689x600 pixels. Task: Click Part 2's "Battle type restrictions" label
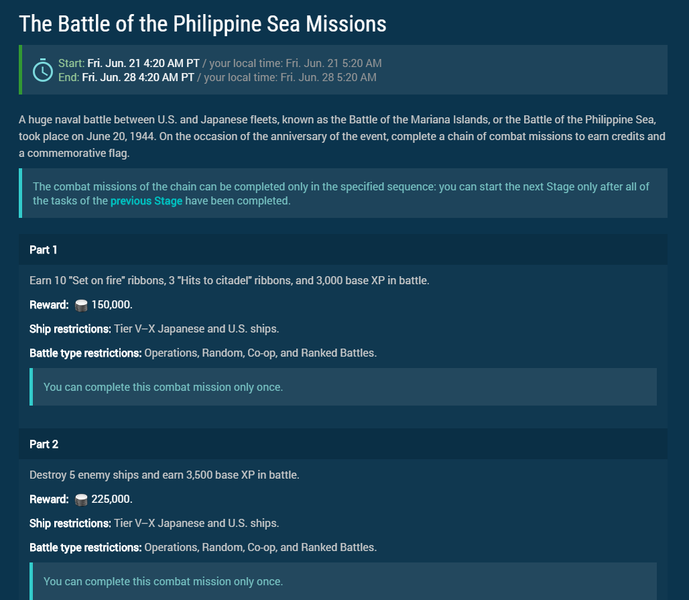(80, 547)
